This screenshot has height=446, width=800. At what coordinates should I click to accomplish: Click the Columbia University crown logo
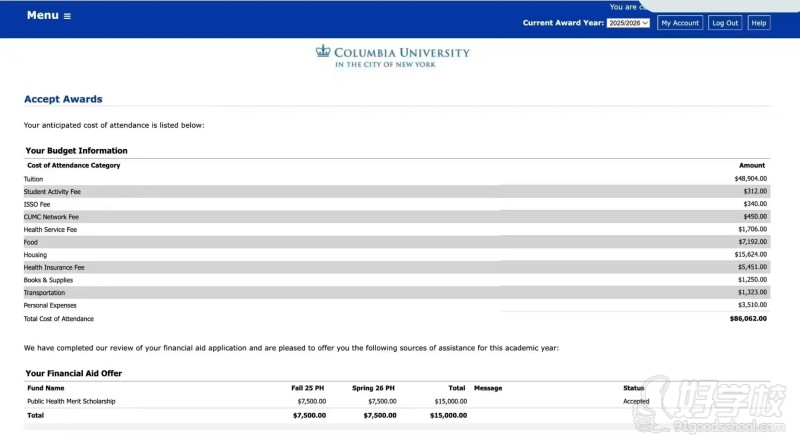(323, 52)
